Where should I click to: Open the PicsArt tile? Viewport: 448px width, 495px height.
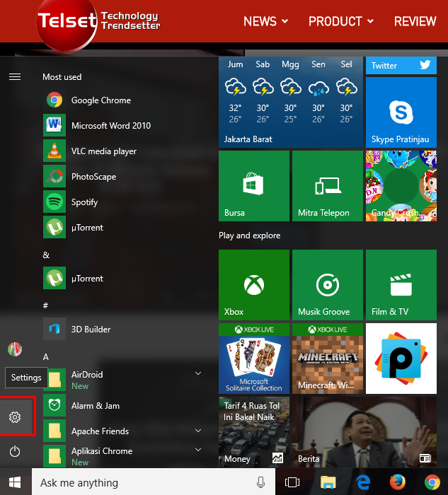(401, 359)
